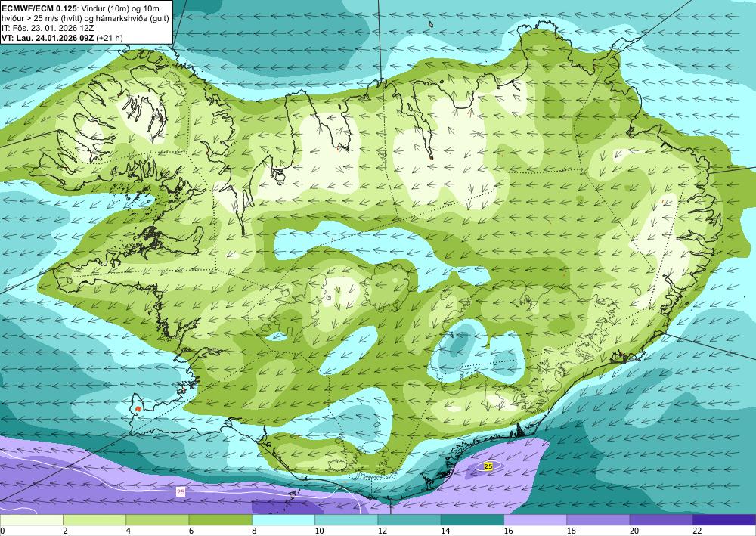
Task: Click the legend scale number '4'
Action: point(128,531)
